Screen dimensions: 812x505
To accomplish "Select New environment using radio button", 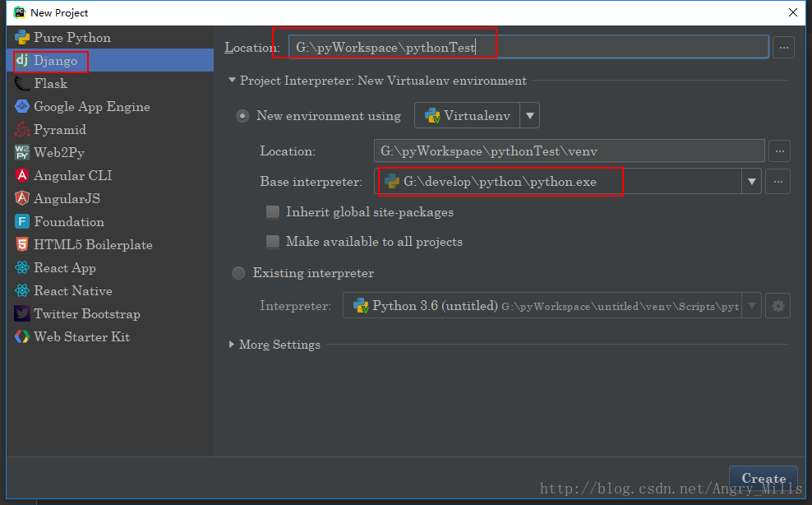I will pyautogui.click(x=242, y=116).
